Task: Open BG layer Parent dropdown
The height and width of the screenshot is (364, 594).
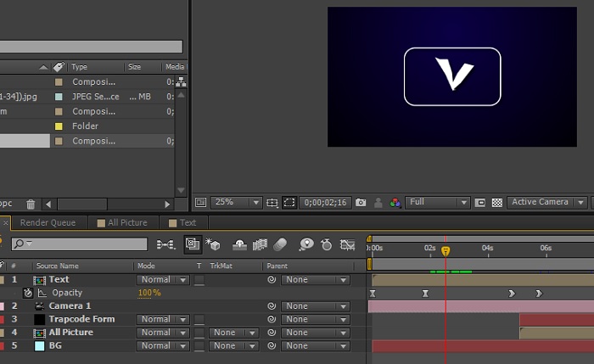Action: click(x=316, y=346)
